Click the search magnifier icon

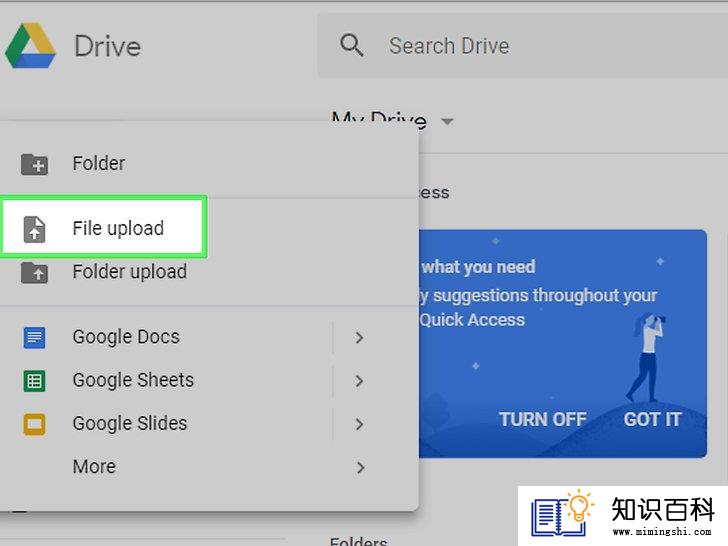[351, 45]
